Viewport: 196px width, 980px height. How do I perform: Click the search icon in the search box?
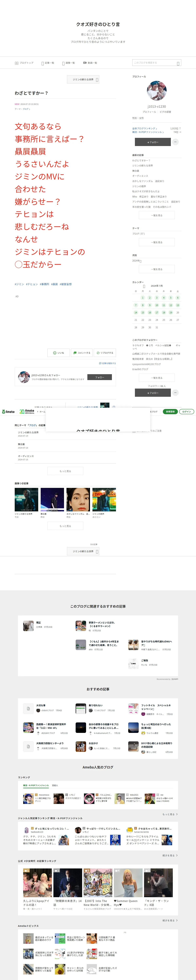[178, 63]
